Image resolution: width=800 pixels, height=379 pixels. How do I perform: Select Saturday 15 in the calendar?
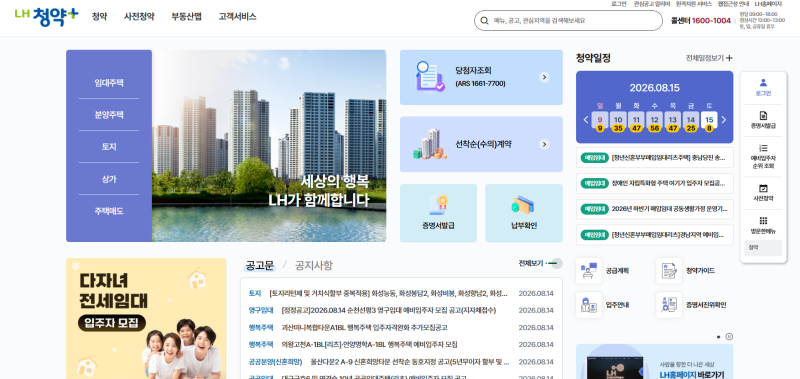[x=709, y=120]
